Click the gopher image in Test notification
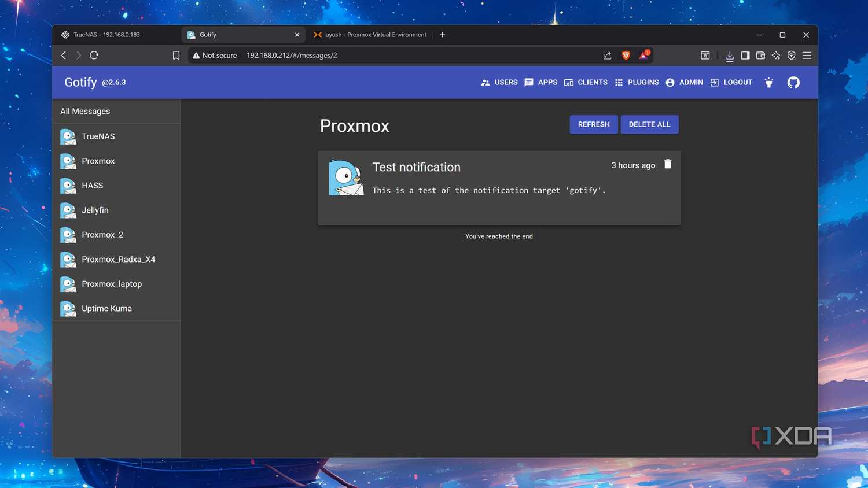This screenshot has height=488, width=868. [x=346, y=178]
